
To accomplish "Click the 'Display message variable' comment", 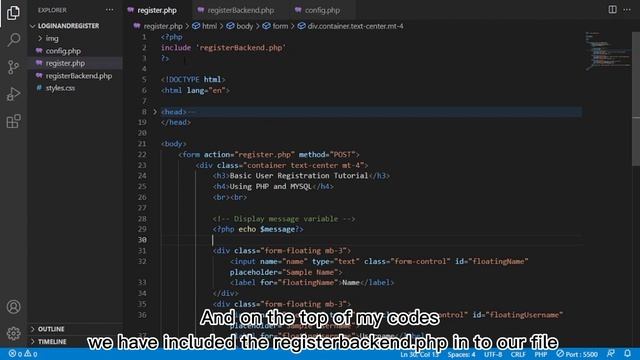I will point(284,218).
